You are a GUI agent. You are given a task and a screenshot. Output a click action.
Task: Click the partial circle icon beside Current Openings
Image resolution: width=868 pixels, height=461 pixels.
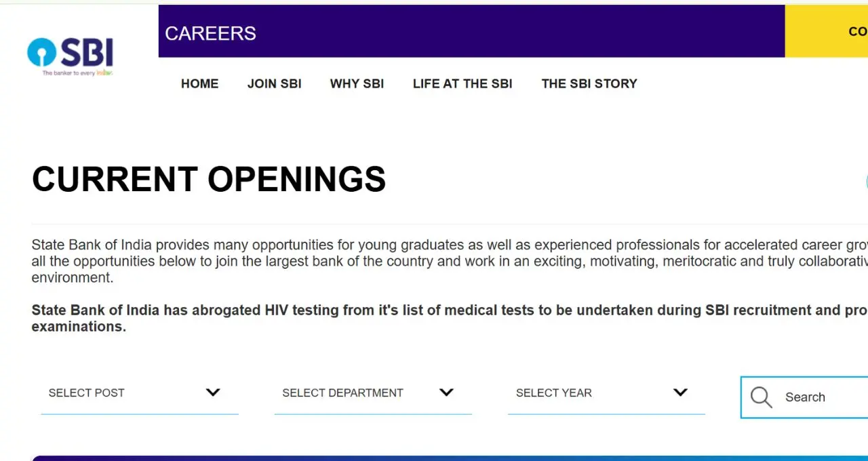[866, 182]
